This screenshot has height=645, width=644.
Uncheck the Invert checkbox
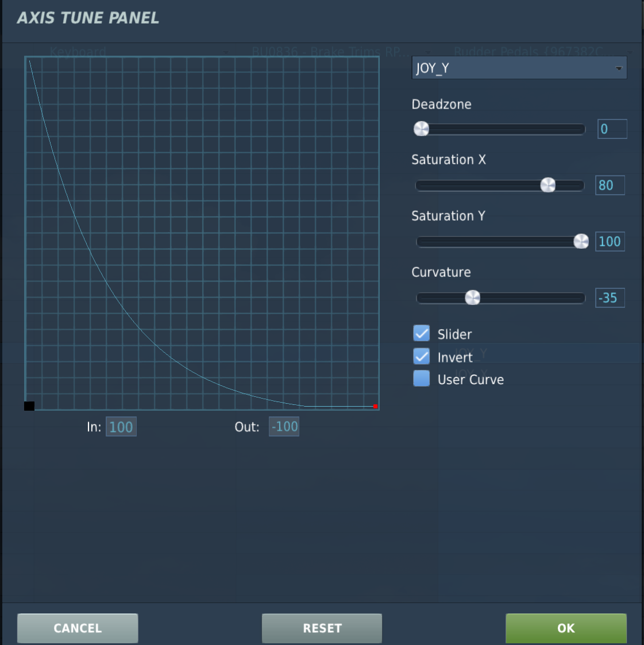(x=421, y=356)
